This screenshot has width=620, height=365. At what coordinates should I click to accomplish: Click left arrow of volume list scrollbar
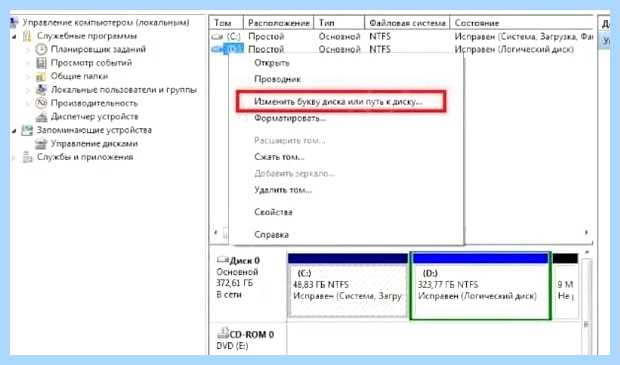[215, 233]
